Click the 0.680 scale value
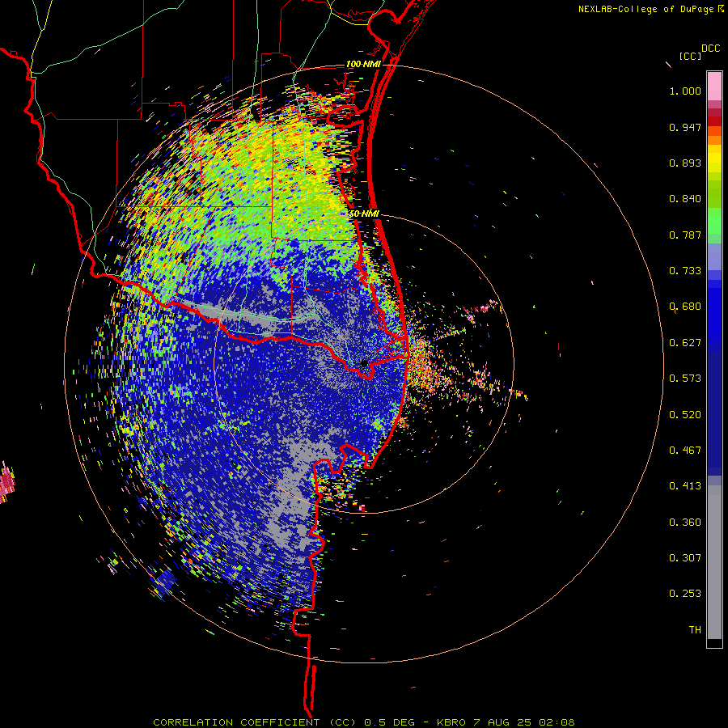This screenshot has width=728, height=728. [x=685, y=307]
